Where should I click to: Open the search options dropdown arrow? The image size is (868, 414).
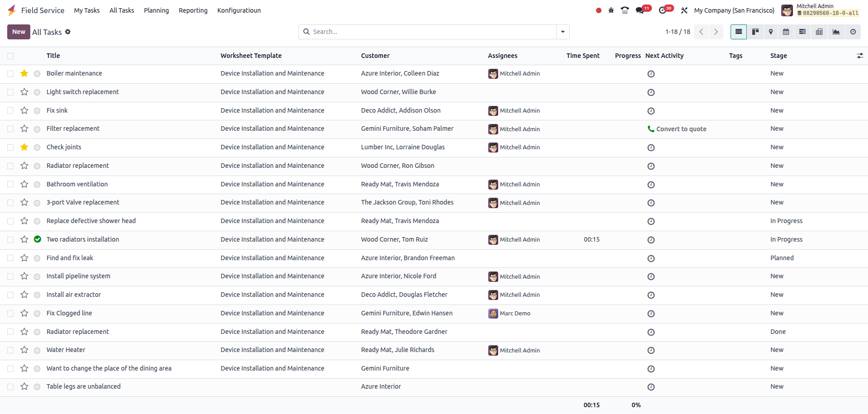563,32
